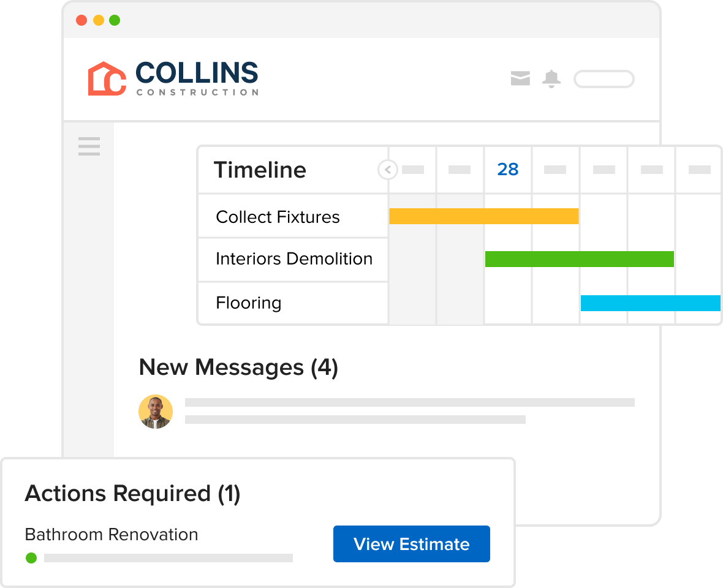Click the message sender avatar photo
723x588 pixels.
156,411
